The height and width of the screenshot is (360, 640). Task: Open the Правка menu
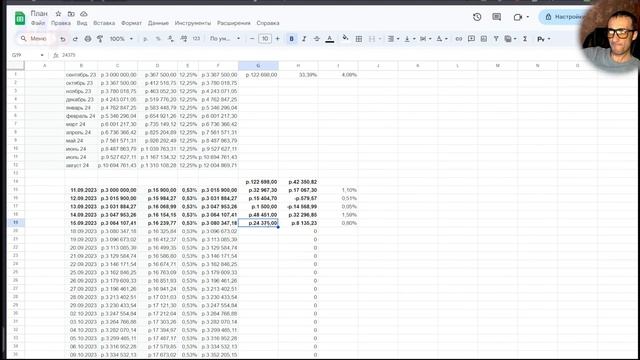pyautogui.click(x=61, y=23)
